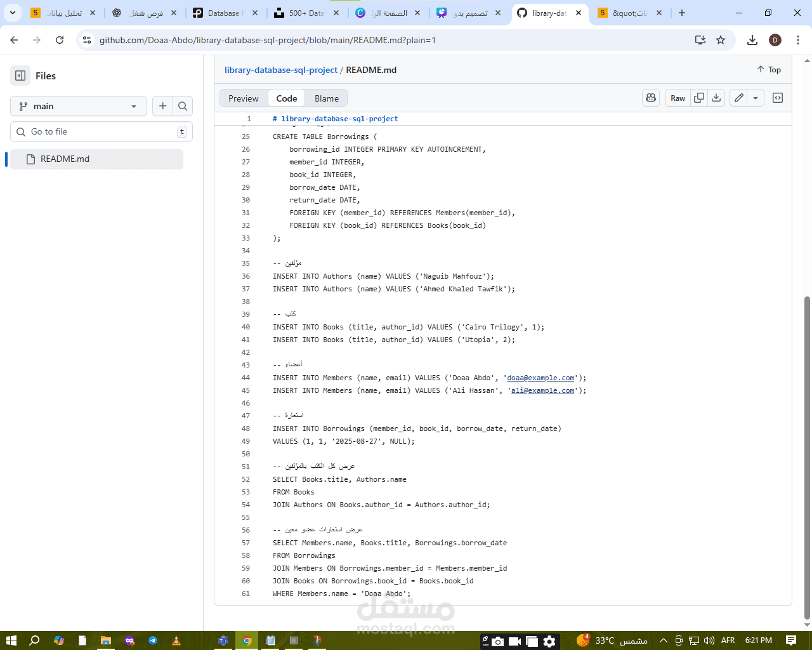The width and height of the screenshot is (812, 650).
Task: Expand more edit options dropdown arrow
Action: tap(755, 98)
